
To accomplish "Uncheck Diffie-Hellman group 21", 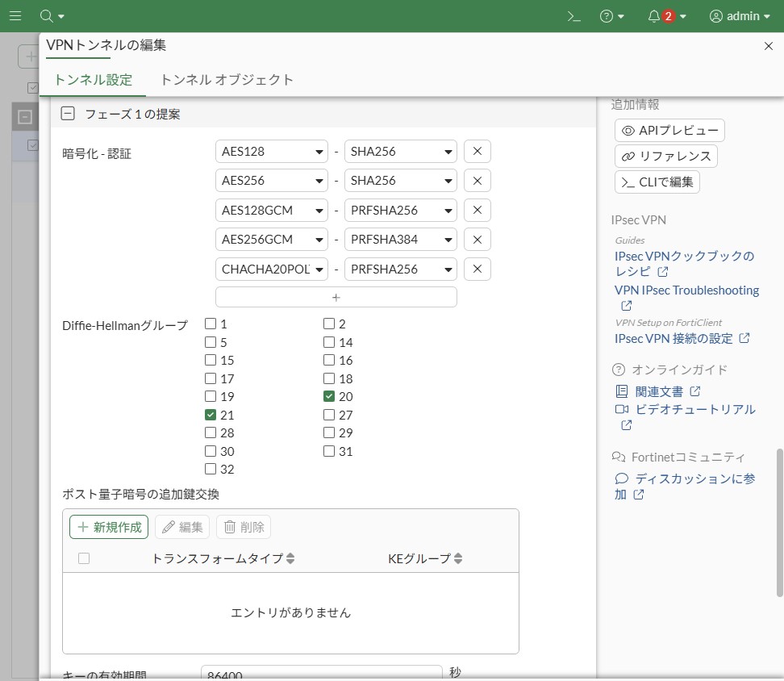I will point(211,415).
